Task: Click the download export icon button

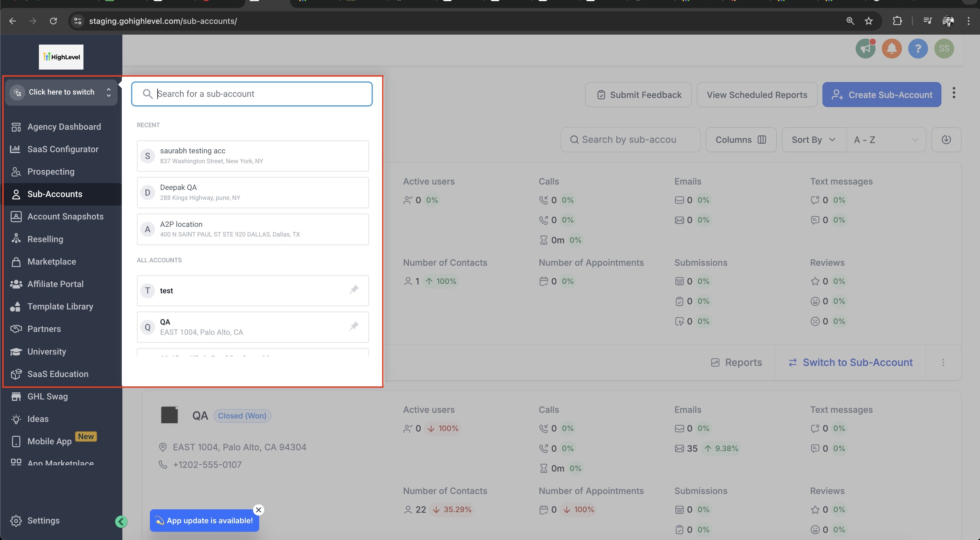Action: click(x=946, y=140)
